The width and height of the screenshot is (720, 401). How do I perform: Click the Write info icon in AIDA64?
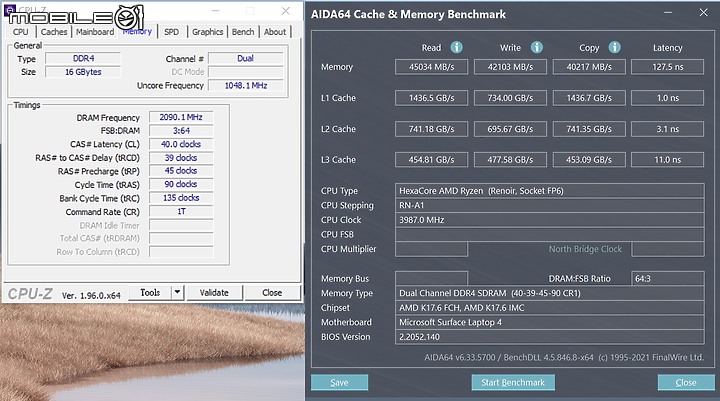[537, 47]
